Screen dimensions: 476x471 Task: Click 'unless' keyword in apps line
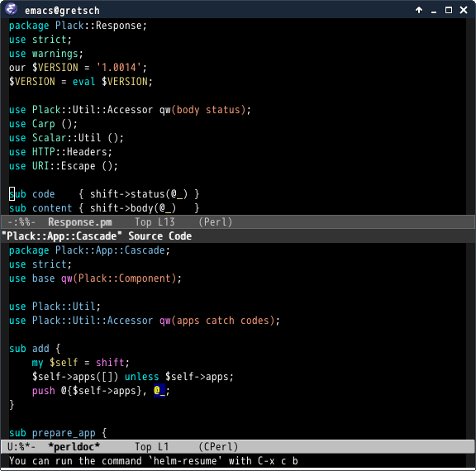pos(142,377)
